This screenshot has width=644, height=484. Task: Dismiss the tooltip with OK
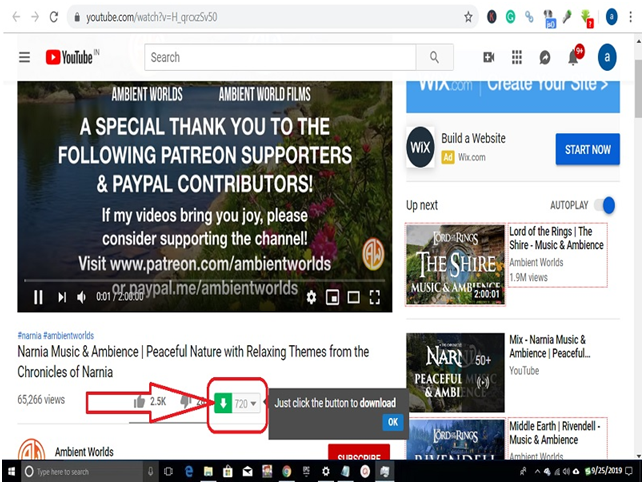click(x=393, y=422)
